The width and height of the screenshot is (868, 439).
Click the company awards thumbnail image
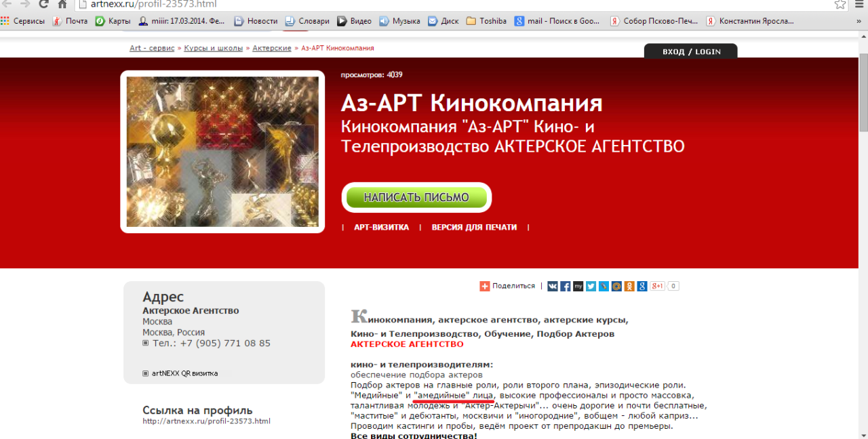click(x=222, y=152)
